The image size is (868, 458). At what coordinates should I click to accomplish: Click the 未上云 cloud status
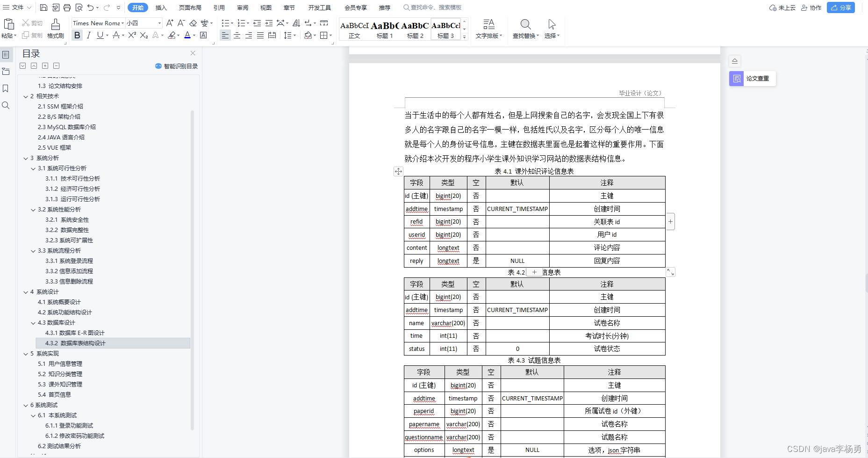point(782,7)
